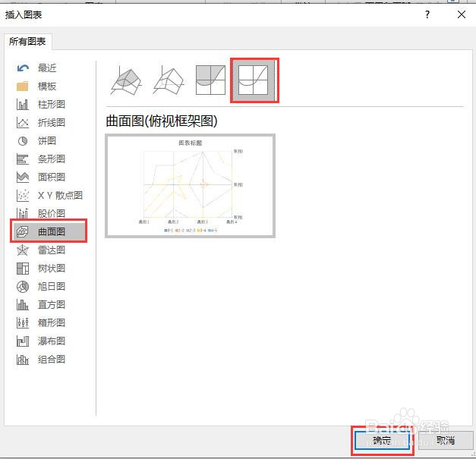This screenshot has height=459, width=476.
Task: Click the 旭日图 sunburst icon
Action: point(23,287)
